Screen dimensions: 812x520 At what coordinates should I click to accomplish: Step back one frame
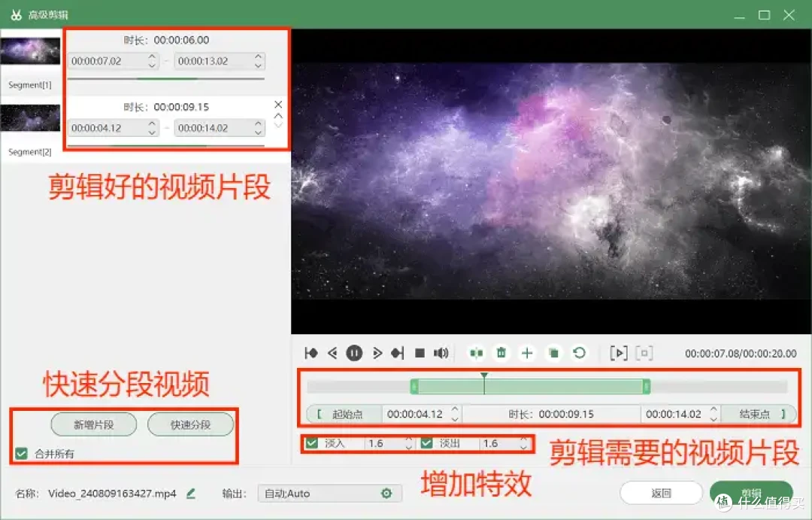[332, 354]
